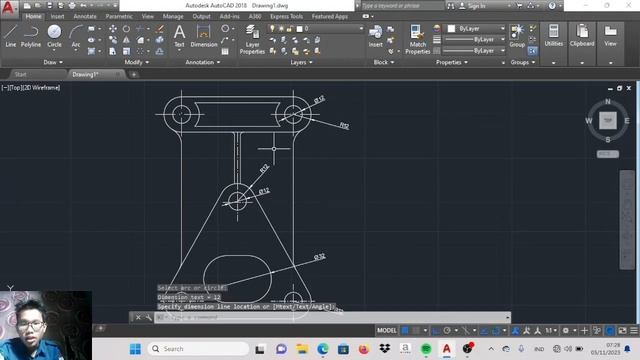This screenshot has height=360, width=640.
Task: Toggle ortho mode in status bar
Action: [436, 330]
